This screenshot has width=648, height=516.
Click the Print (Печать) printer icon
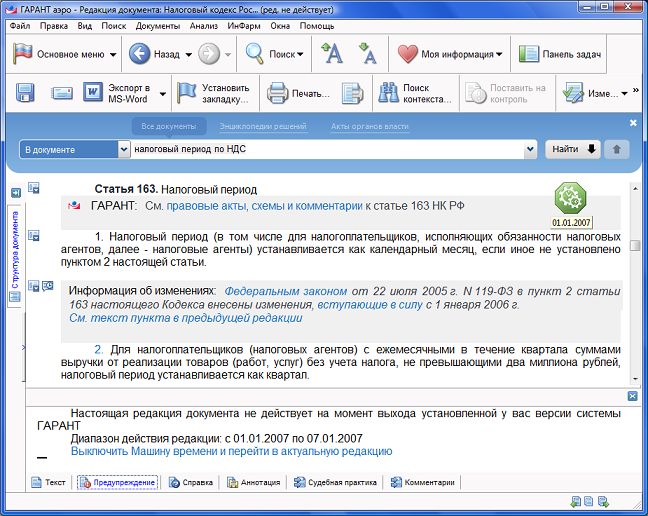pos(277,94)
